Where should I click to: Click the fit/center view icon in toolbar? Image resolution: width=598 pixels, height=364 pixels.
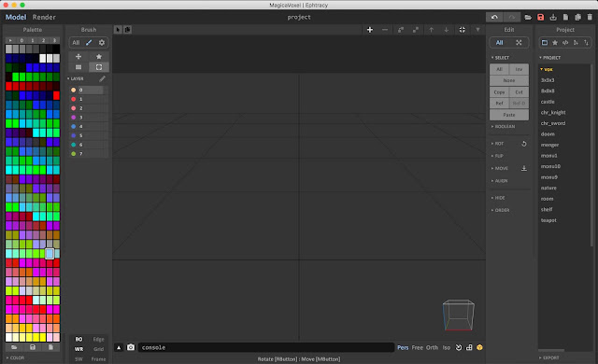[x=462, y=30]
